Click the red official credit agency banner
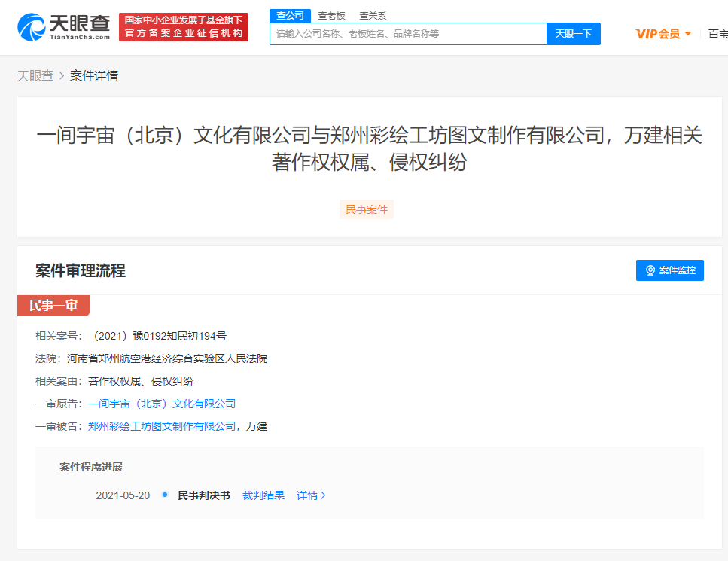Image resolution: width=728 pixels, height=561 pixels. click(x=184, y=27)
